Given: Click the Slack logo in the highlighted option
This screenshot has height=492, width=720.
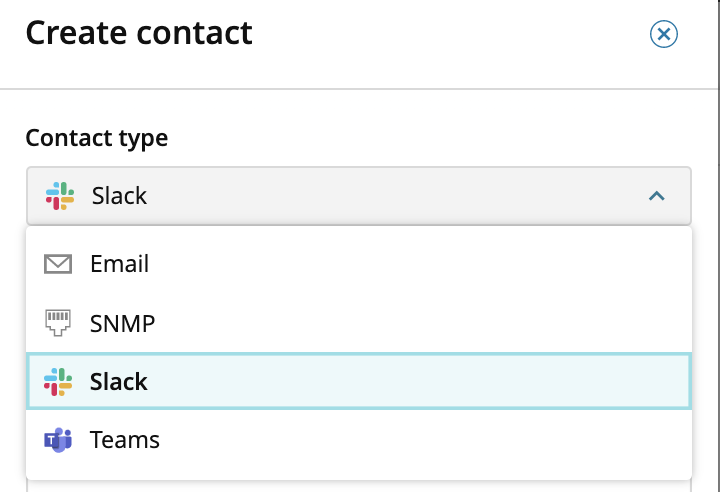Looking at the screenshot, I should [59, 382].
